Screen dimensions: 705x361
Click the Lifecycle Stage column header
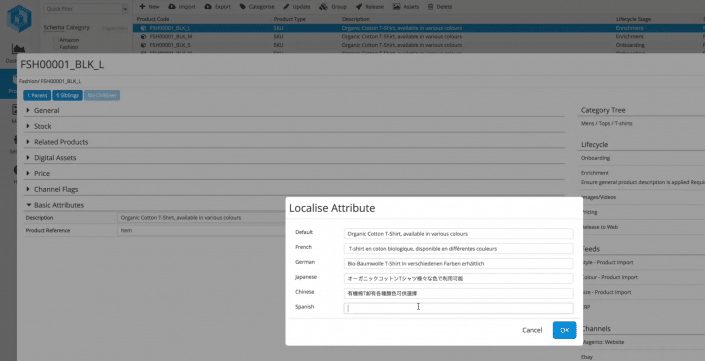tap(633, 19)
